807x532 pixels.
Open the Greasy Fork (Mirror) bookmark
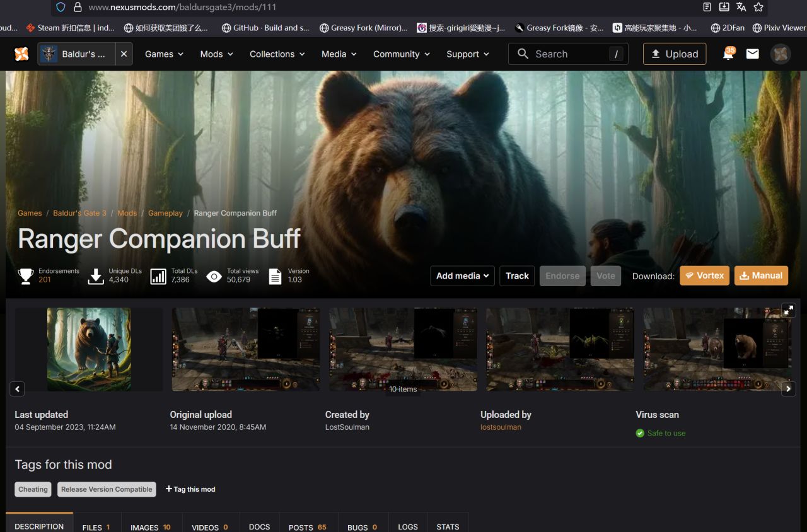[364, 28]
